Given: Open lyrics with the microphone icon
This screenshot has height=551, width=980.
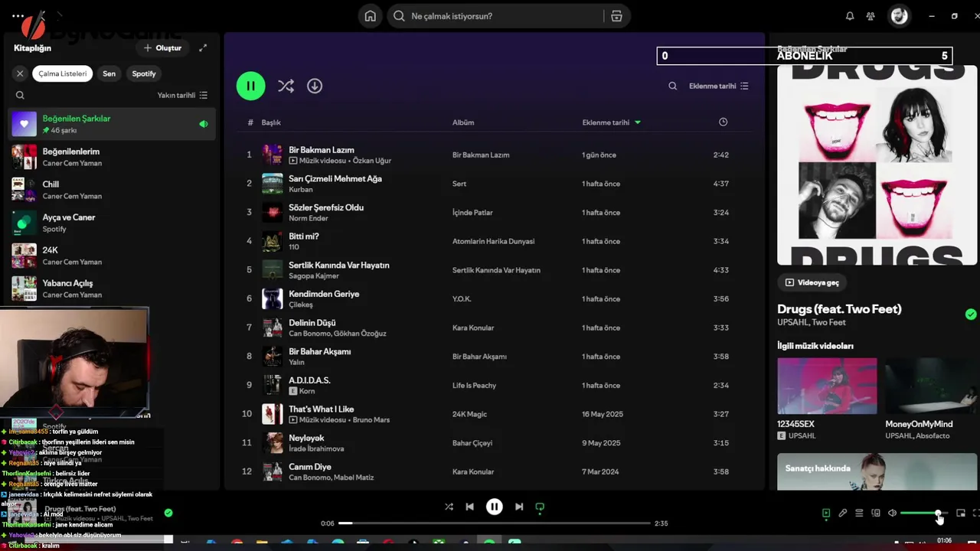Looking at the screenshot, I should point(842,514).
